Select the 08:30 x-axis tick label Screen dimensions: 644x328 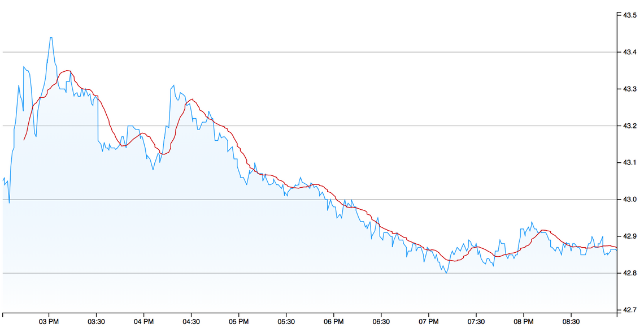coord(571,322)
